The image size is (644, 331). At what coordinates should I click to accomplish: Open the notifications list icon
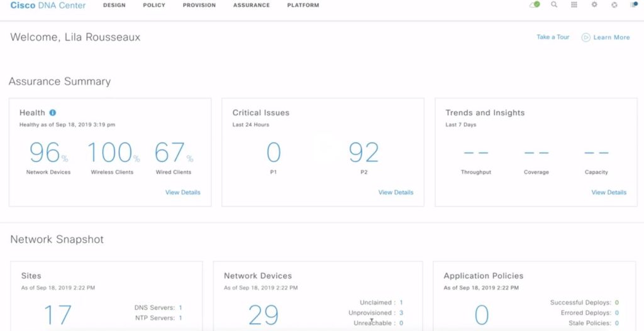(634, 5)
